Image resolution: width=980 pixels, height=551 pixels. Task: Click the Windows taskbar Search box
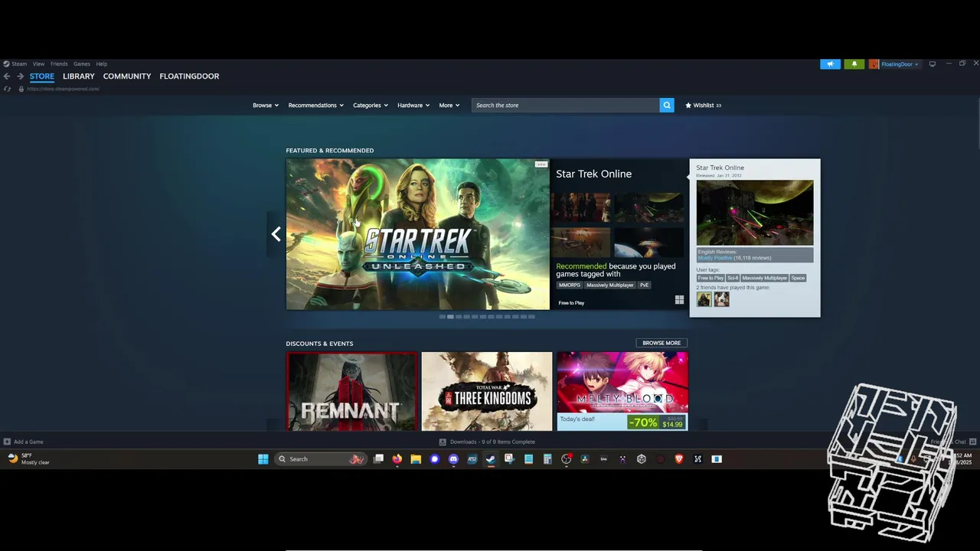(320, 459)
